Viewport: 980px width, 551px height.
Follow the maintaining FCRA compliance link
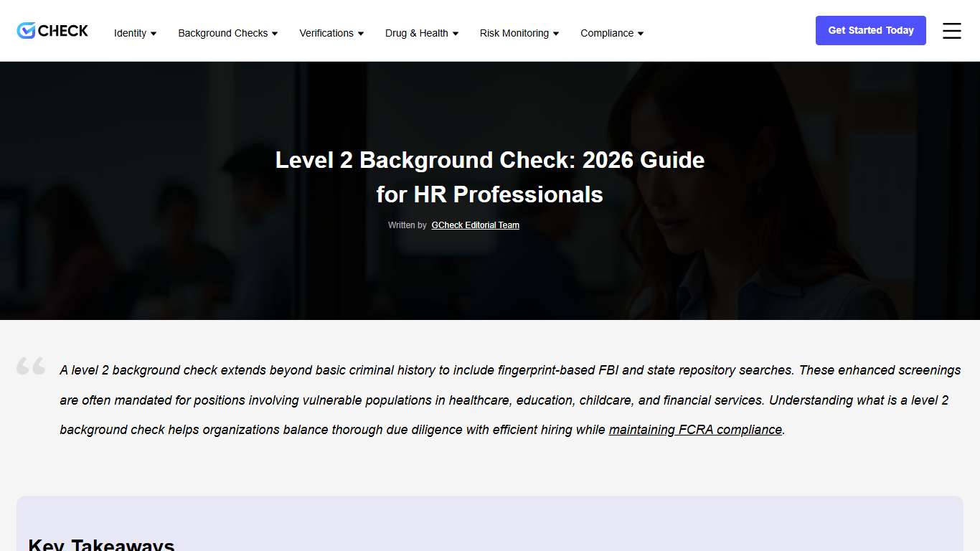(x=694, y=429)
